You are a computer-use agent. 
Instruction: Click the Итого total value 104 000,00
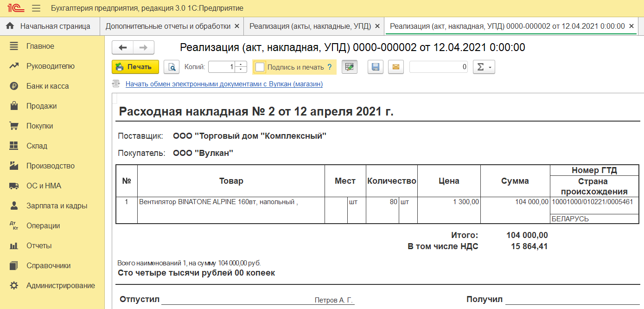(x=527, y=235)
